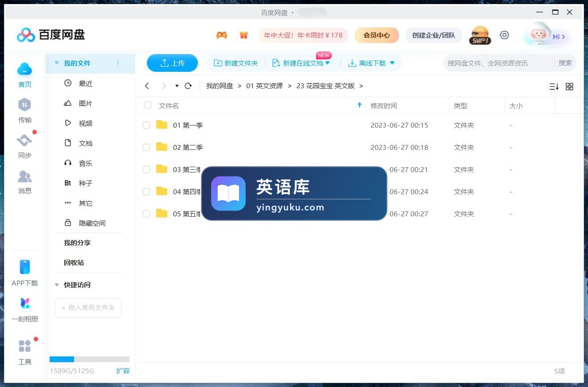Click the game controller icon in header

click(222, 35)
